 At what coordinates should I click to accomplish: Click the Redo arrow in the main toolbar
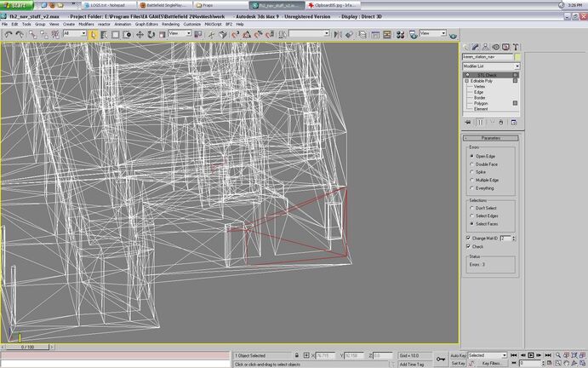tap(20, 35)
